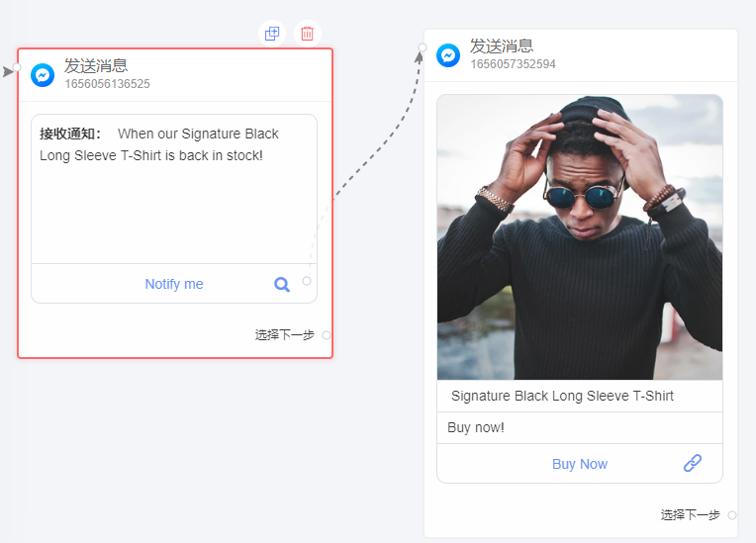Click 选择下一步 label in node 1656057352594
This screenshot has height=543, width=756.
[x=691, y=515]
